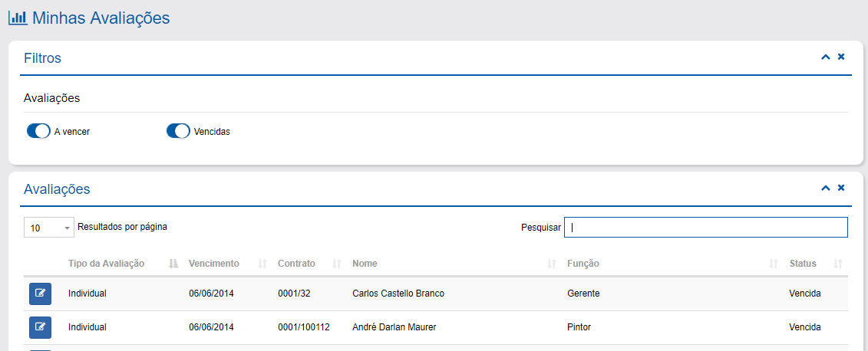Screen dimensions: 868x351
Task: Click the Filtros panel heading
Action: coord(42,58)
